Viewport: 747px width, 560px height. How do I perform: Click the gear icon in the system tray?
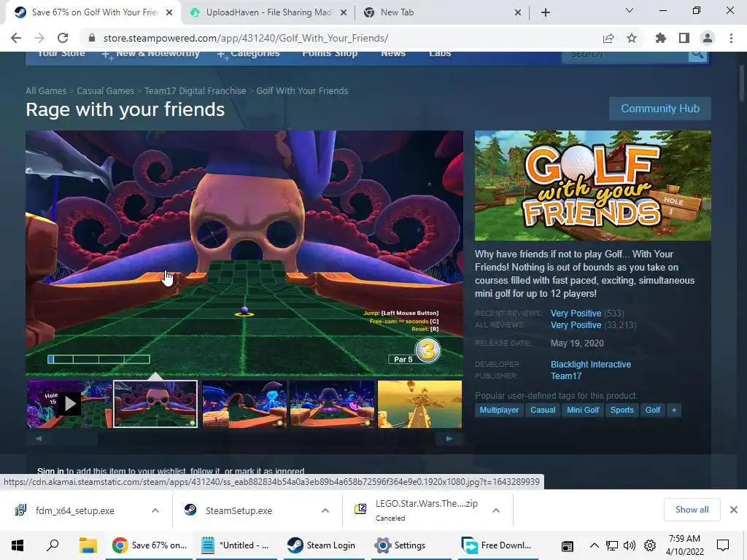click(650, 545)
